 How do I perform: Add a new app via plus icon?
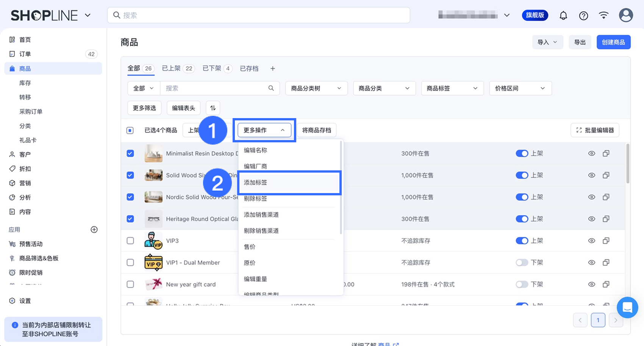pyautogui.click(x=94, y=230)
